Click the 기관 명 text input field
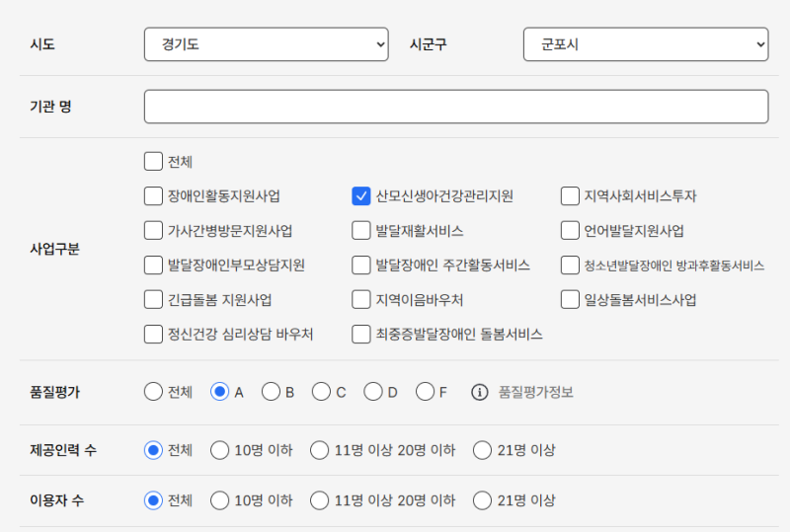The image size is (790, 532). [456, 107]
